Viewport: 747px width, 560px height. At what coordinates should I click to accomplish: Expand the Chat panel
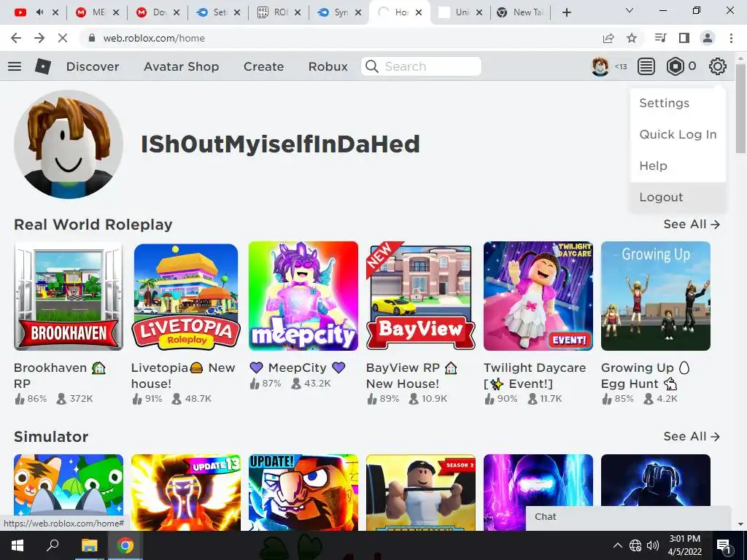(x=628, y=517)
